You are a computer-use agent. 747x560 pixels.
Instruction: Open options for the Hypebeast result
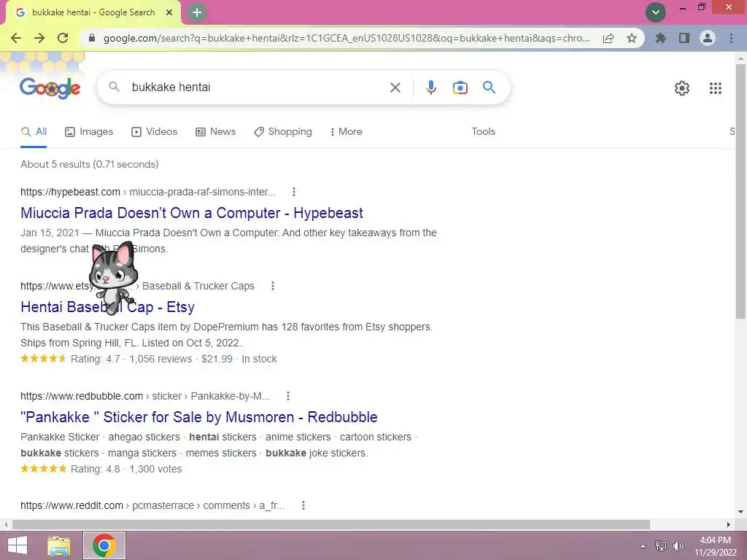pyautogui.click(x=294, y=192)
